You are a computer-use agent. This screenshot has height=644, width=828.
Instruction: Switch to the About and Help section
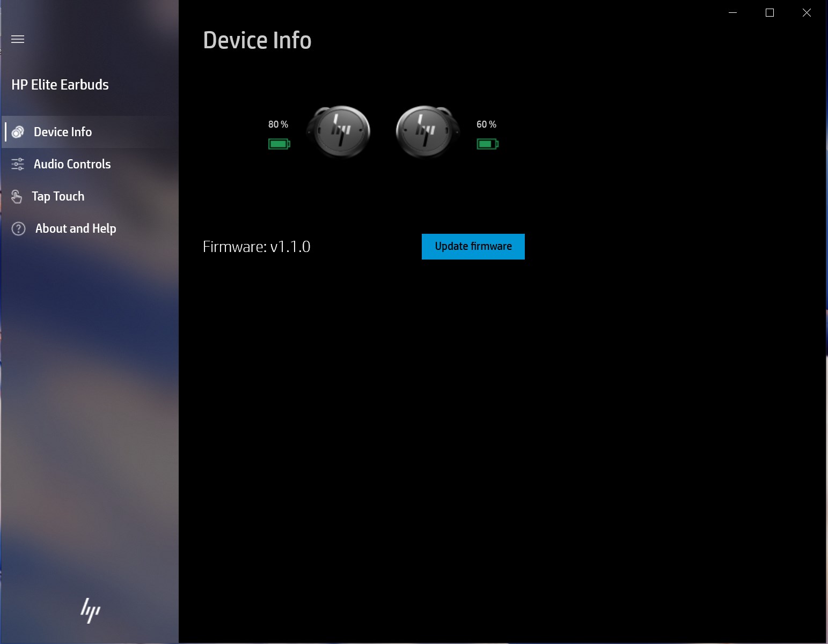(76, 228)
